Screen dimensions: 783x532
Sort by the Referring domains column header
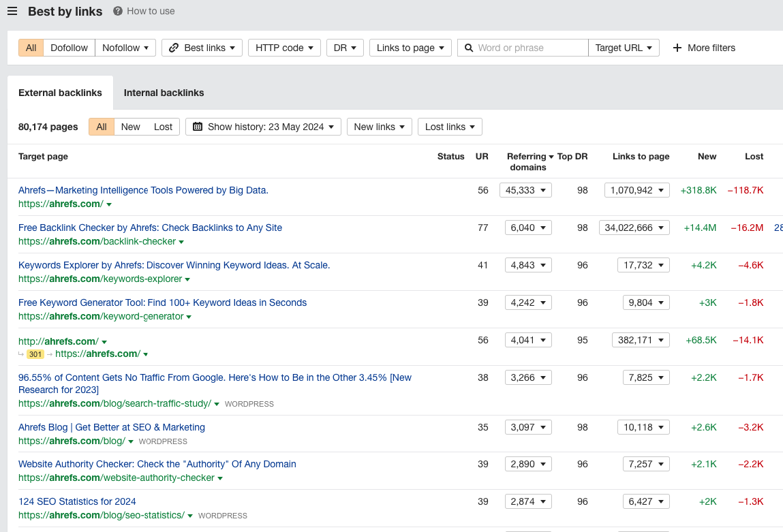tap(527, 161)
